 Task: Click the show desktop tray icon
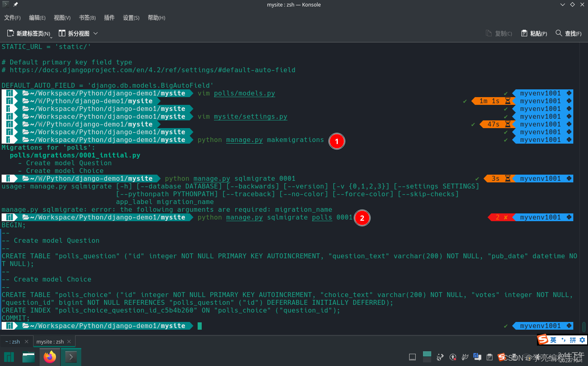(x=412, y=357)
